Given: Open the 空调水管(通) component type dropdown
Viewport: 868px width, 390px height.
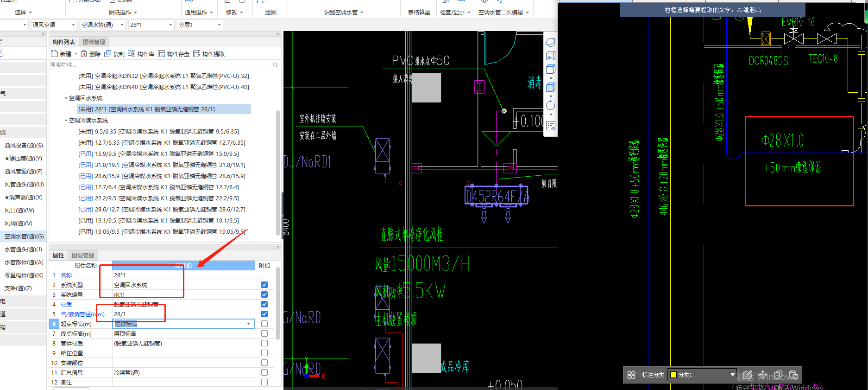Looking at the screenshot, I should [x=102, y=25].
